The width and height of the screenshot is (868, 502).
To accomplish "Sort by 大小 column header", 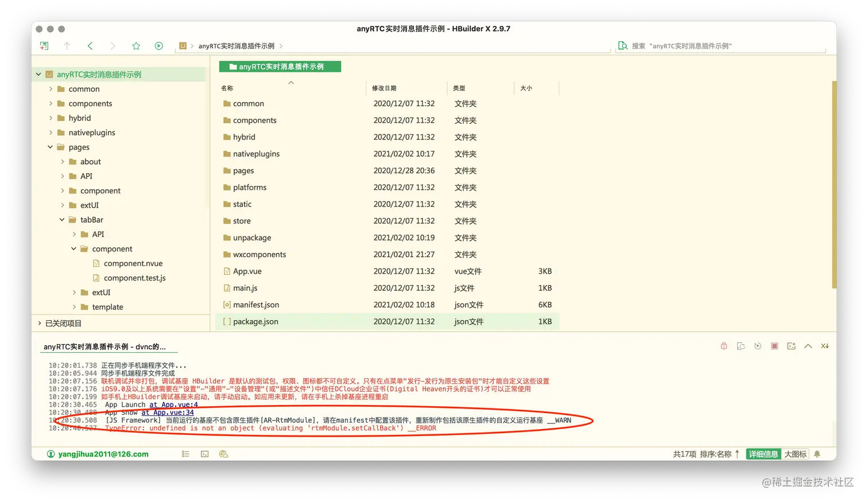I will tap(526, 88).
